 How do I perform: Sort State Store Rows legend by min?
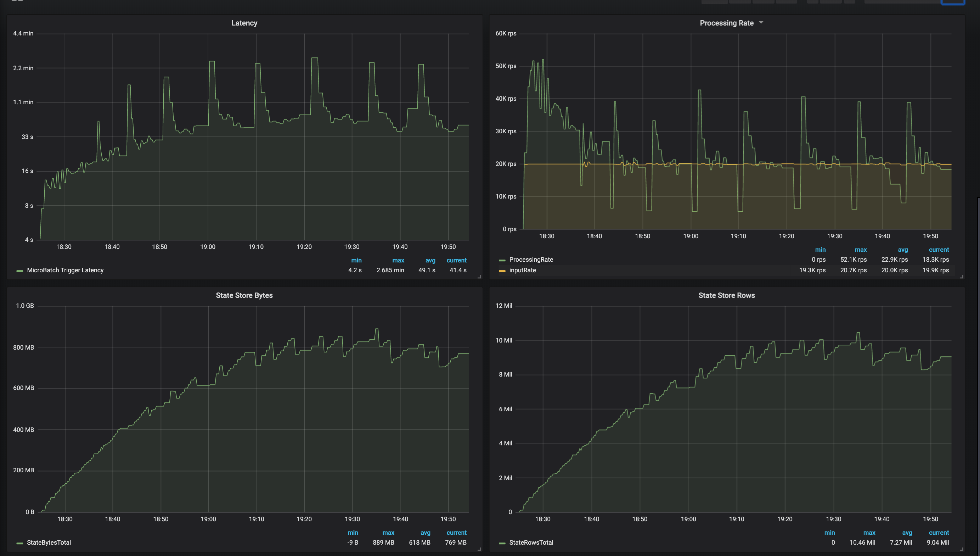(x=829, y=532)
